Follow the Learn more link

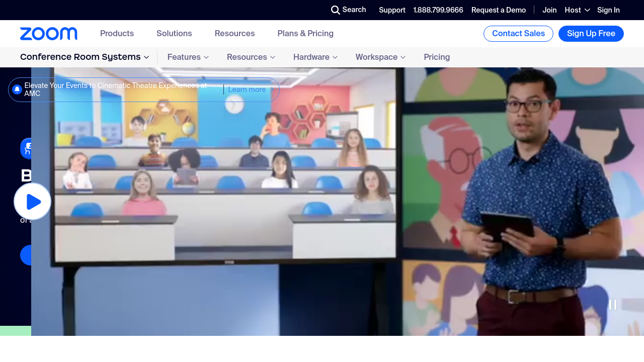(x=247, y=89)
